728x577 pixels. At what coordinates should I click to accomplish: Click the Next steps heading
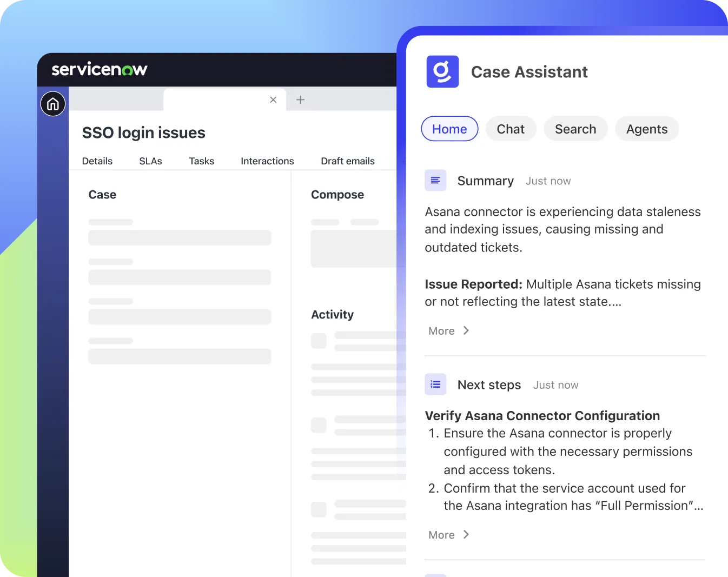[x=489, y=384]
